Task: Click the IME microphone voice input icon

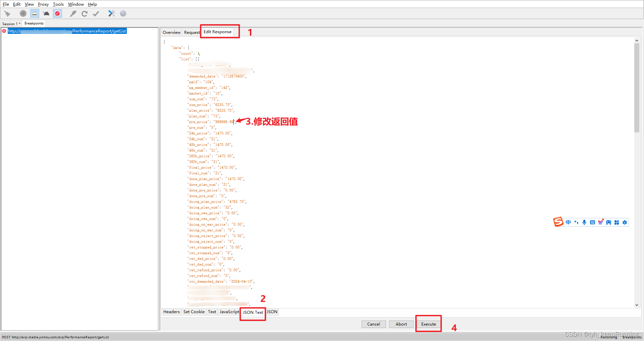Action: pos(584,222)
